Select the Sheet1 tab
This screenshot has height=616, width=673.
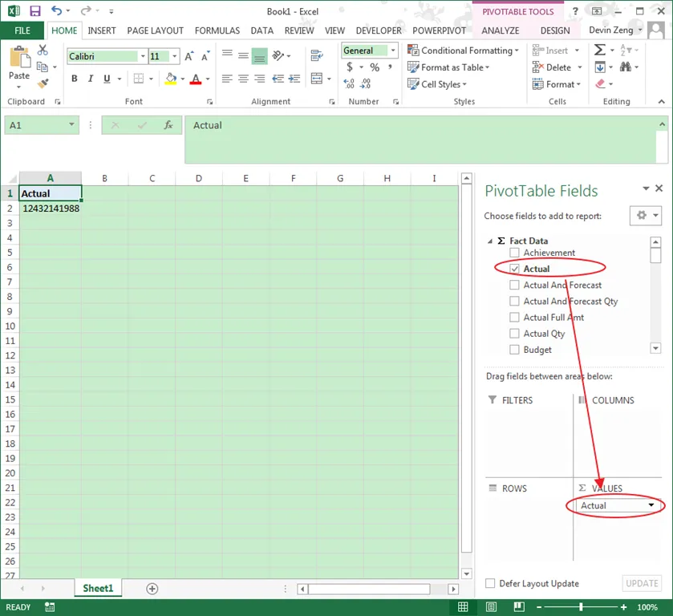tap(98, 588)
